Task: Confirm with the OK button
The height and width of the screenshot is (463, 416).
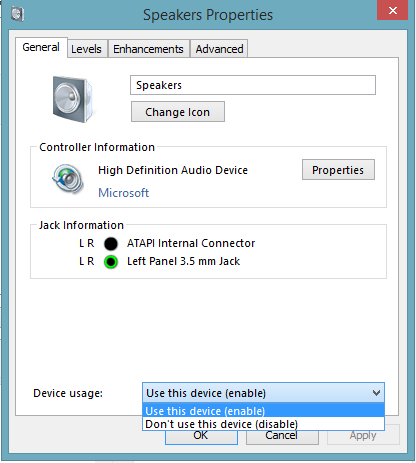Action: point(201,437)
